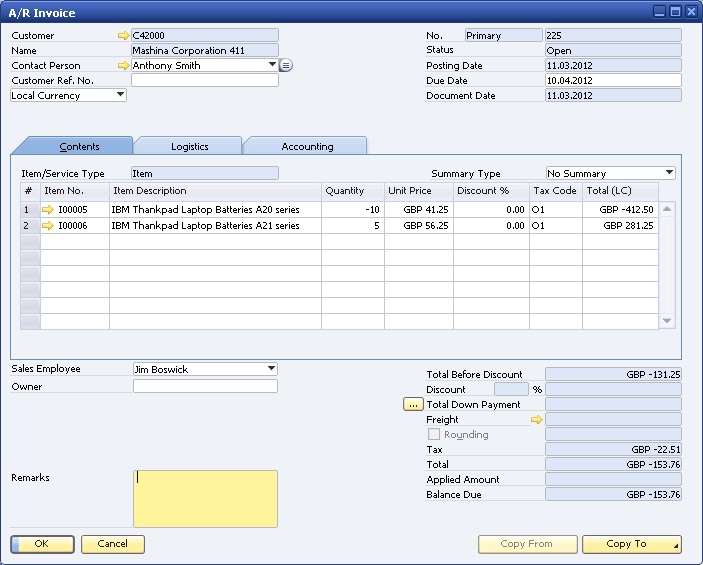
Task: Click the Due Date field 10.04.2012
Action: click(613, 80)
